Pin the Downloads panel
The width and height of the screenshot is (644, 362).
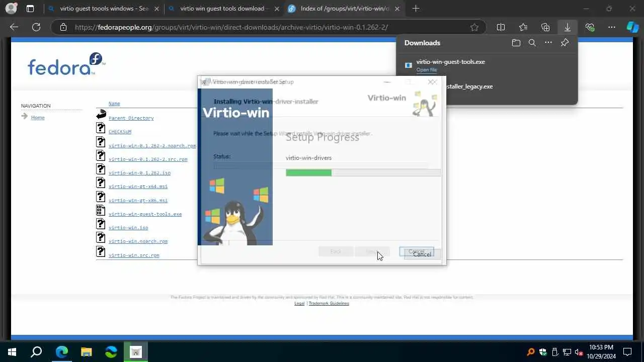tap(565, 43)
